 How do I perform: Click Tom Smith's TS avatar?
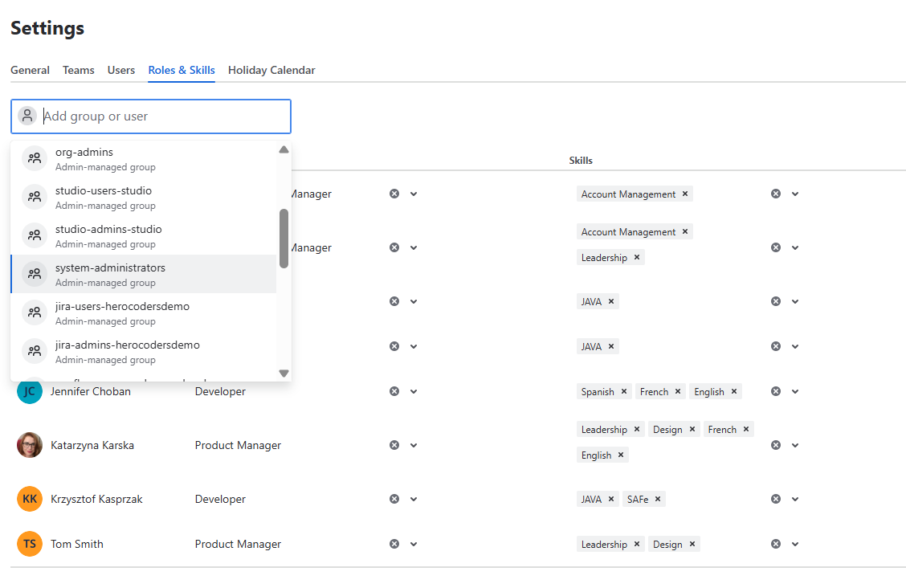pyautogui.click(x=30, y=544)
